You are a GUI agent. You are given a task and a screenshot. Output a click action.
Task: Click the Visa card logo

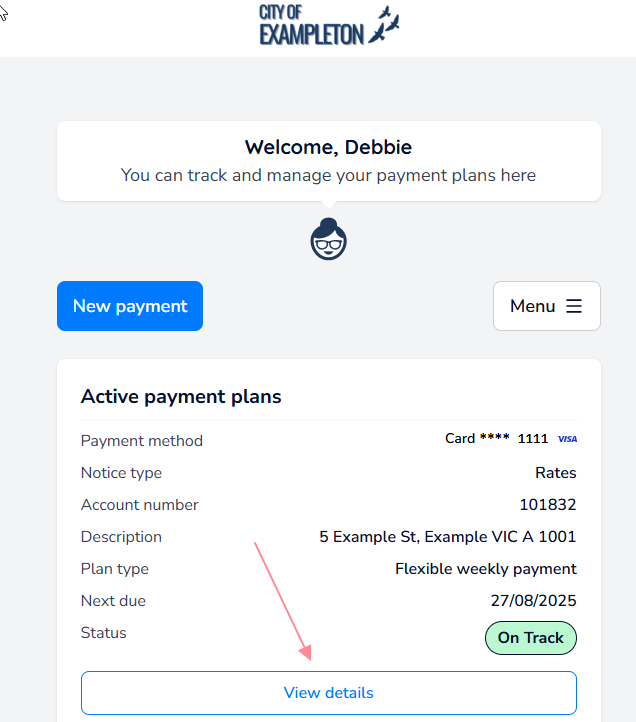567,439
